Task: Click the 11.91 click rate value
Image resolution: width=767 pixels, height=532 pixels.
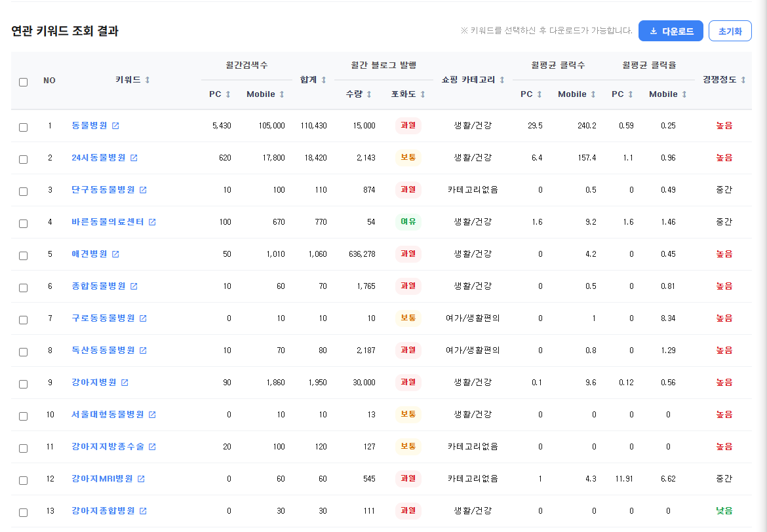Action: pos(624,479)
